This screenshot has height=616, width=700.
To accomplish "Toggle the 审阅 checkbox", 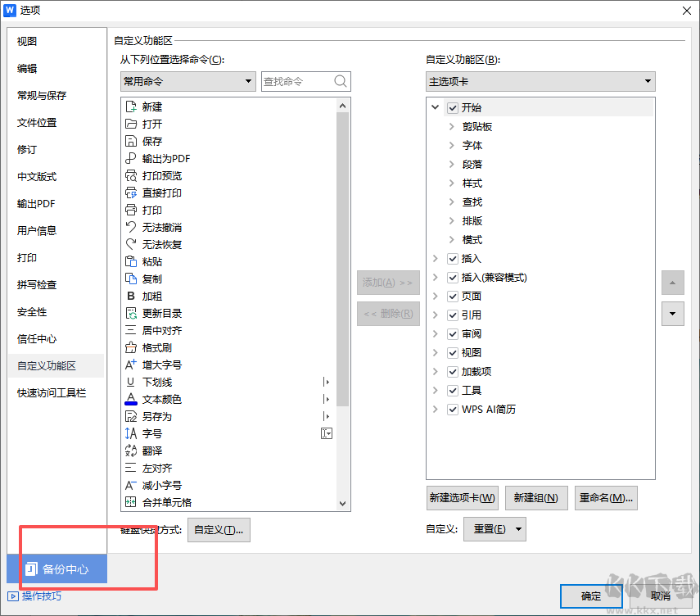I will pyautogui.click(x=453, y=333).
